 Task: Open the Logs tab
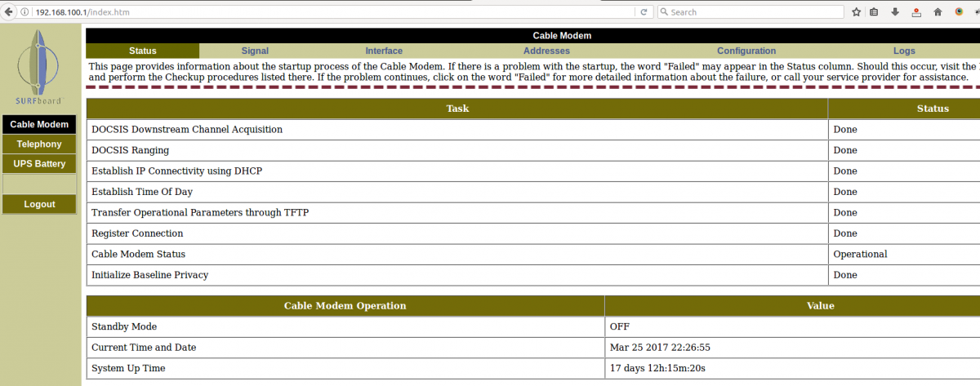click(x=904, y=51)
